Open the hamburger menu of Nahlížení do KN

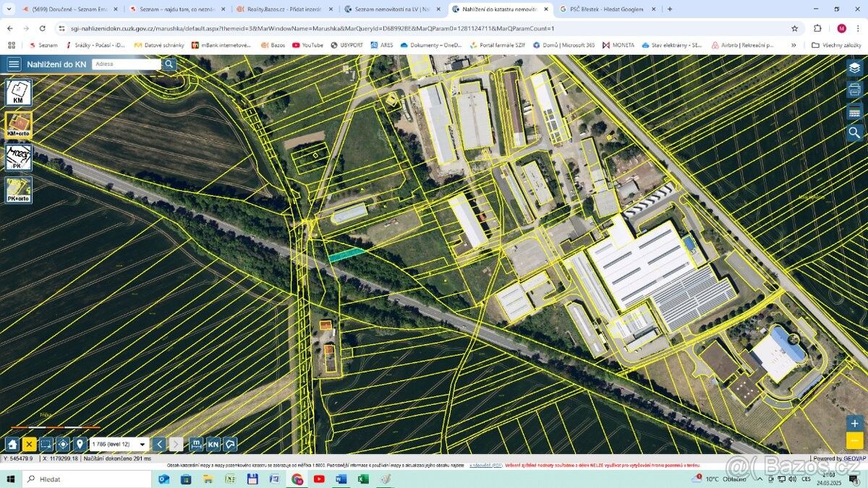14,64
